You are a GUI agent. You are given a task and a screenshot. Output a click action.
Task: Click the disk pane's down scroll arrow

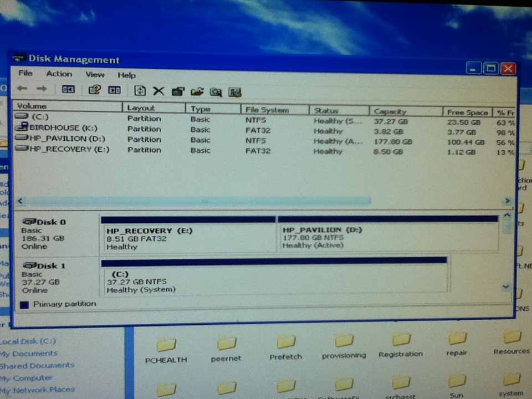tap(506, 287)
